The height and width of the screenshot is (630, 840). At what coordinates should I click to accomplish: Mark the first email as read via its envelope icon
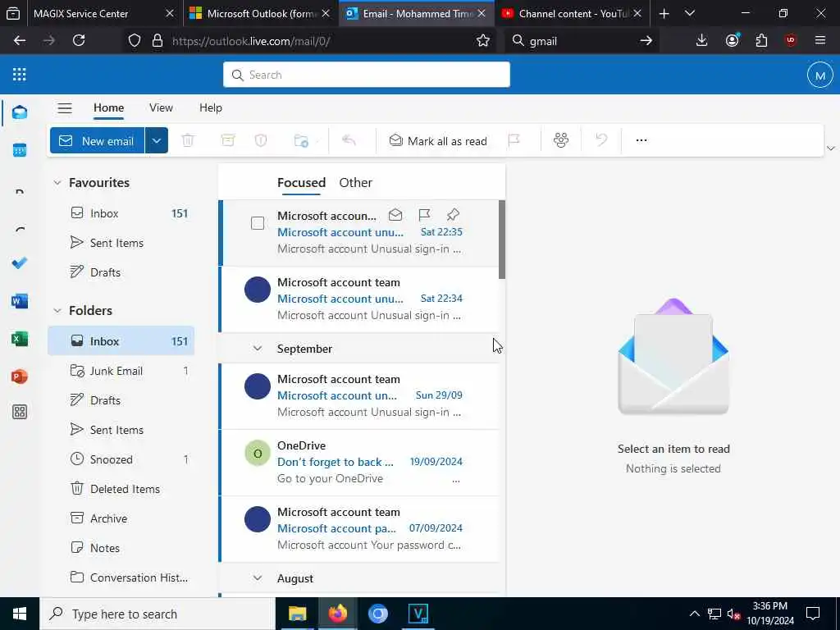coord(395,216)
